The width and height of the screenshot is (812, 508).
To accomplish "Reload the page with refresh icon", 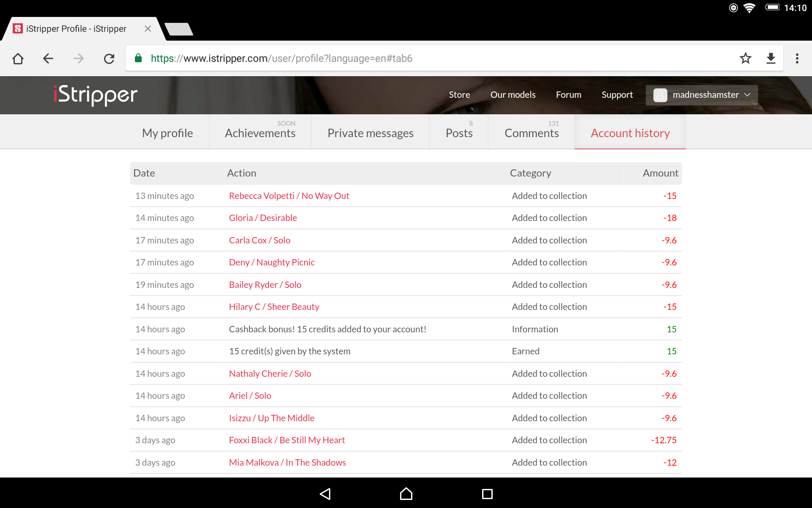I will point(109,58).
